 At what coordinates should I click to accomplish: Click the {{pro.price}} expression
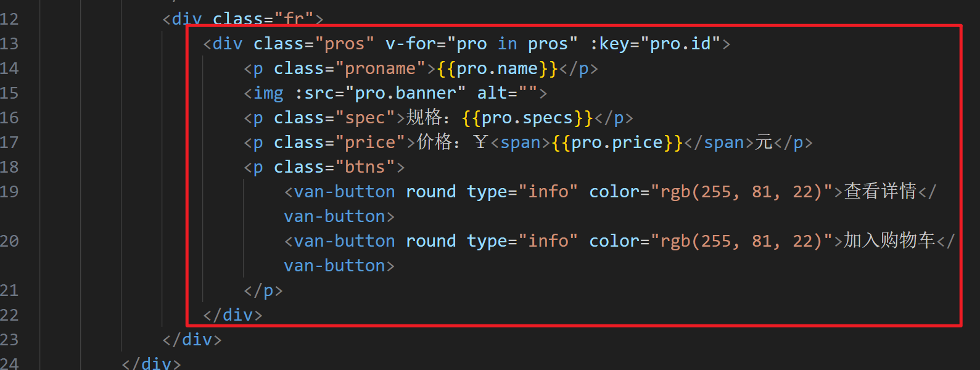[x=617, y=142]
